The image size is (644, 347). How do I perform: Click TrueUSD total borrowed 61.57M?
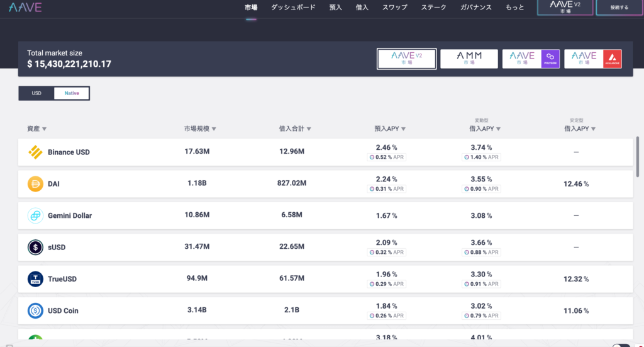[x=292, y=278]
